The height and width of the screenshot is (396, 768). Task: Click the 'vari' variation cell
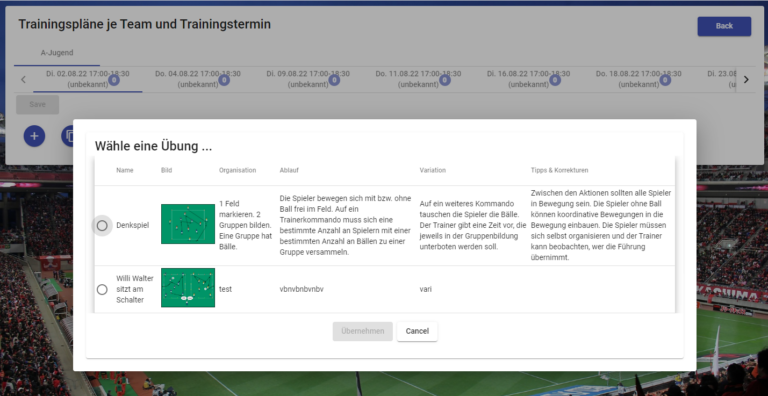(426, 289)
